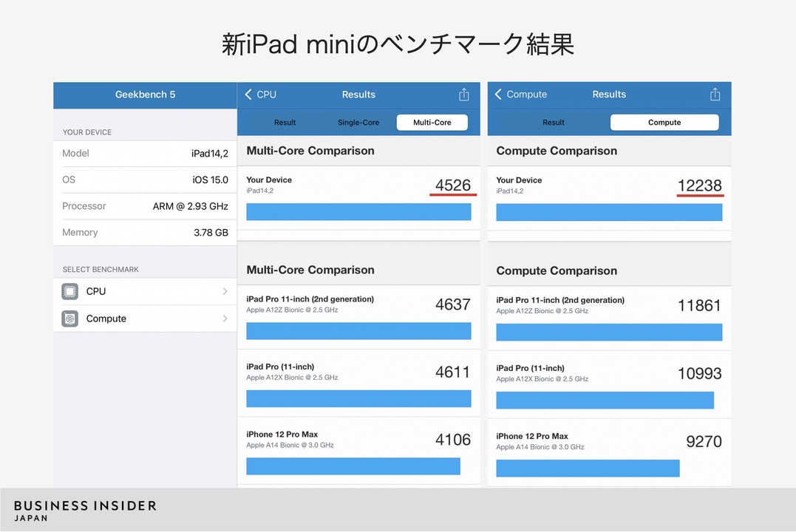The width and height of the screenshot is (796, 532).
Task: Select the Multi-Core tab
Action: coord(432,123)
